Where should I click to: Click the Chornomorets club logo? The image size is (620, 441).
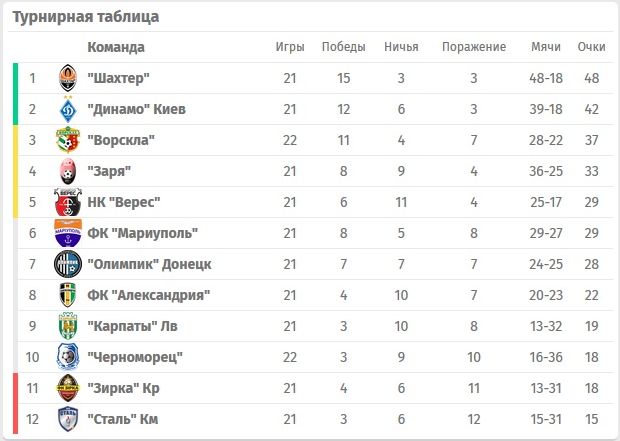click(x=68, y=357)
